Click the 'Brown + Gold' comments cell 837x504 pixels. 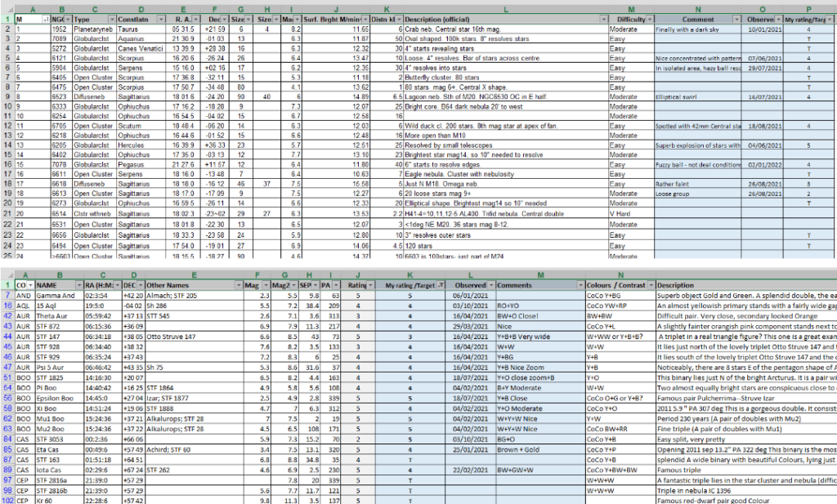540,449
